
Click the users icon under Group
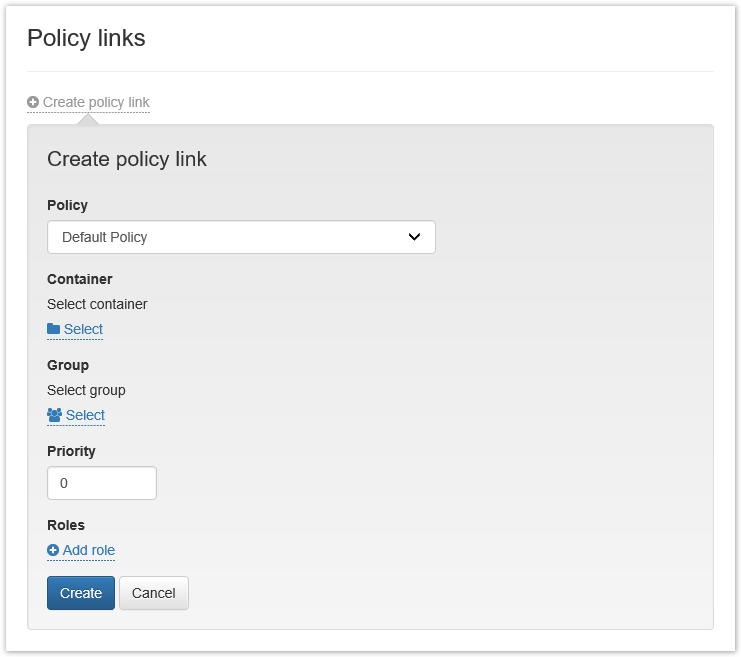(x=55, y=415)
